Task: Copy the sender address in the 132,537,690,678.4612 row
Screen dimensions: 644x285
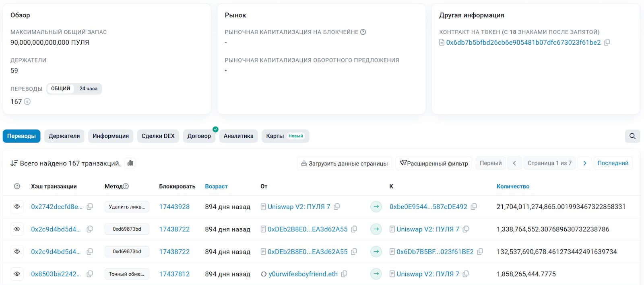Action: [354, 252]
